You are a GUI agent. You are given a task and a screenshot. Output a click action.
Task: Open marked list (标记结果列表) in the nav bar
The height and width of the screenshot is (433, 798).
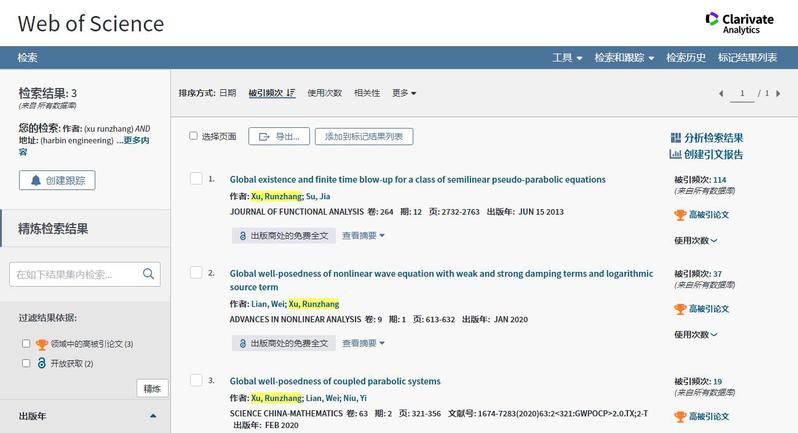pyautogui.click(x=747, y=58)
